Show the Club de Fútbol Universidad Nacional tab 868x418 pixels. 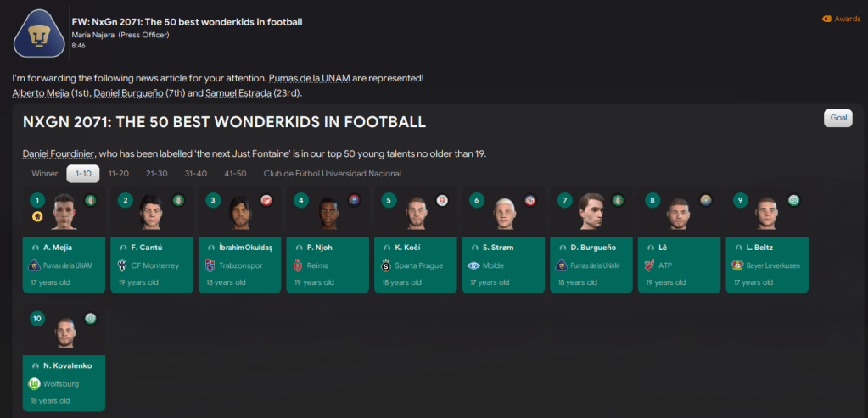click(332, 174)
